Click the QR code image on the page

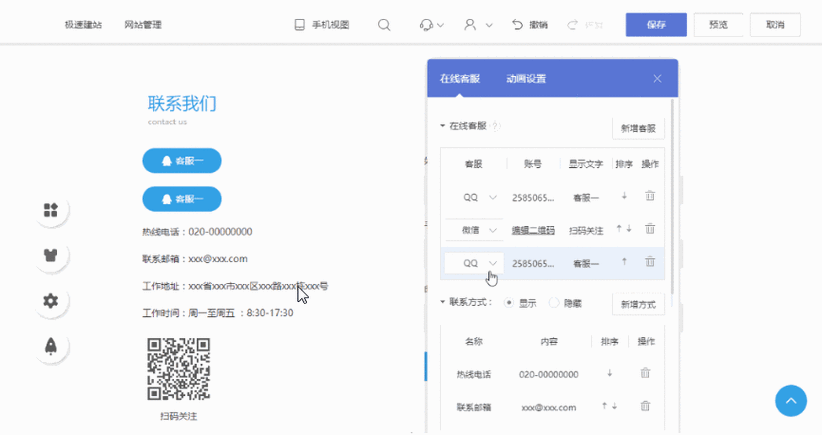coord(179,369)
